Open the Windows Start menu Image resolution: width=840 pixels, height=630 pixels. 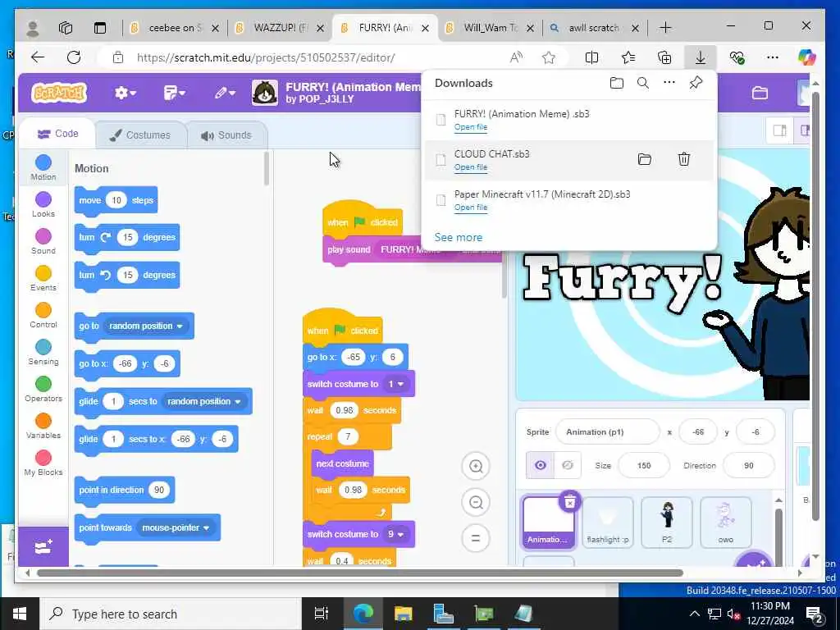20,614
